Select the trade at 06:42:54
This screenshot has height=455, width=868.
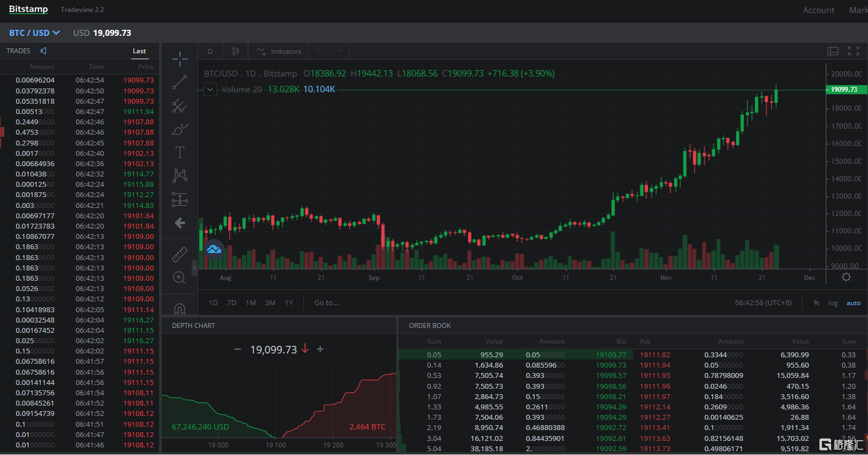pyautogui.click(x=79, y=80)
